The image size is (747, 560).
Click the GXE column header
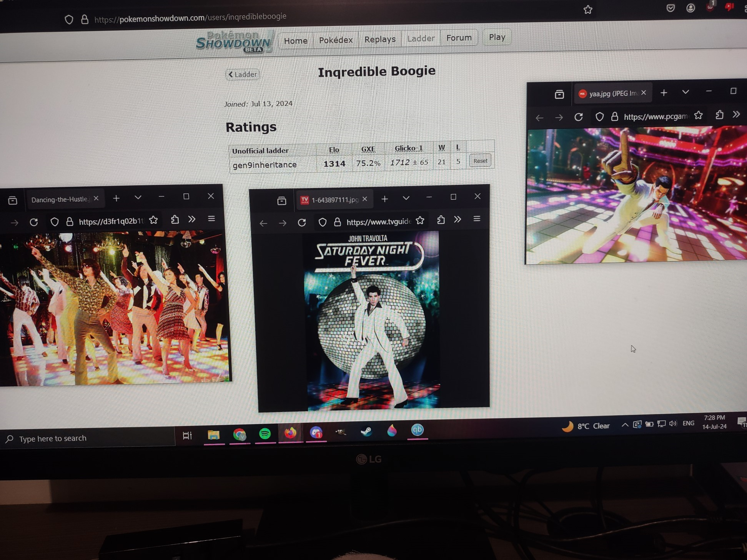click(x=368, y=149)
